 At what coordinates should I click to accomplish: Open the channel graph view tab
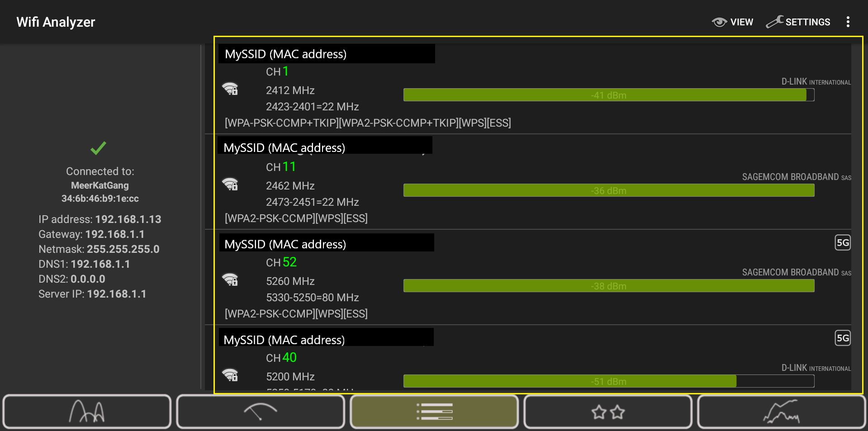click(87, 412)
